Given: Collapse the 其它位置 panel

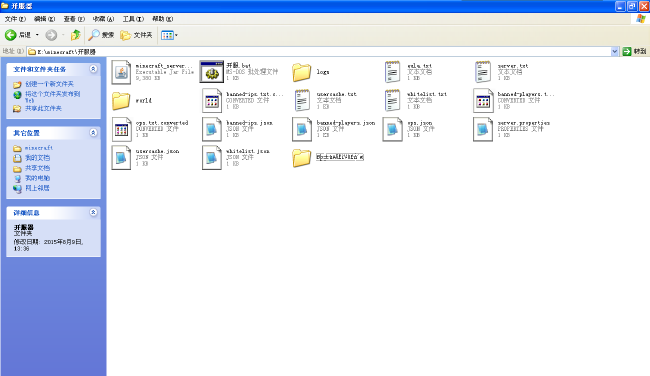Looking at the screenshot, I should (x=93, y=133).
